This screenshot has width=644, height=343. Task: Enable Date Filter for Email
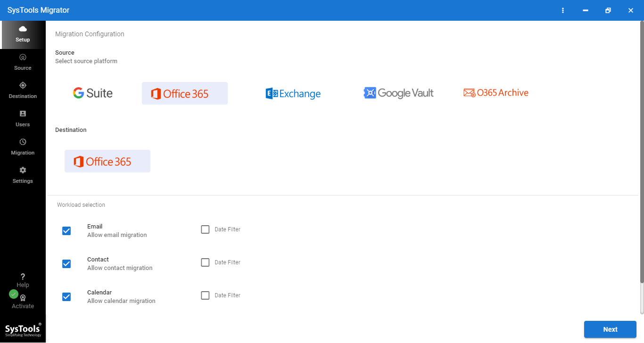(x=205, y=229)
